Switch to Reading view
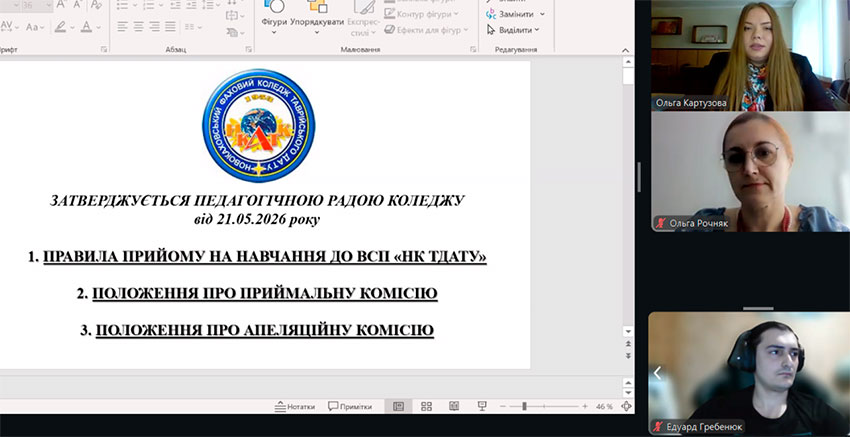The image size is (850, 437). 454,406
